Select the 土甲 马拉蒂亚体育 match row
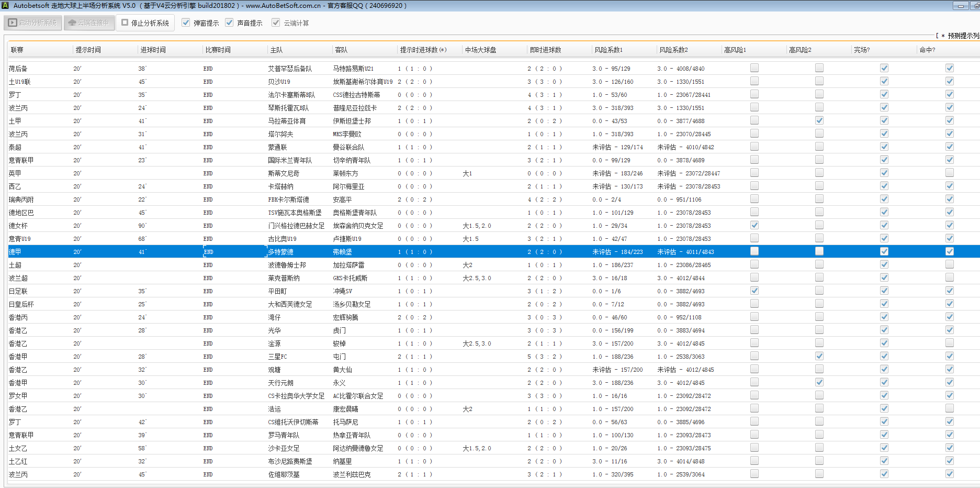The width and height of the screenshot is (980, 488). pos(287,121)
